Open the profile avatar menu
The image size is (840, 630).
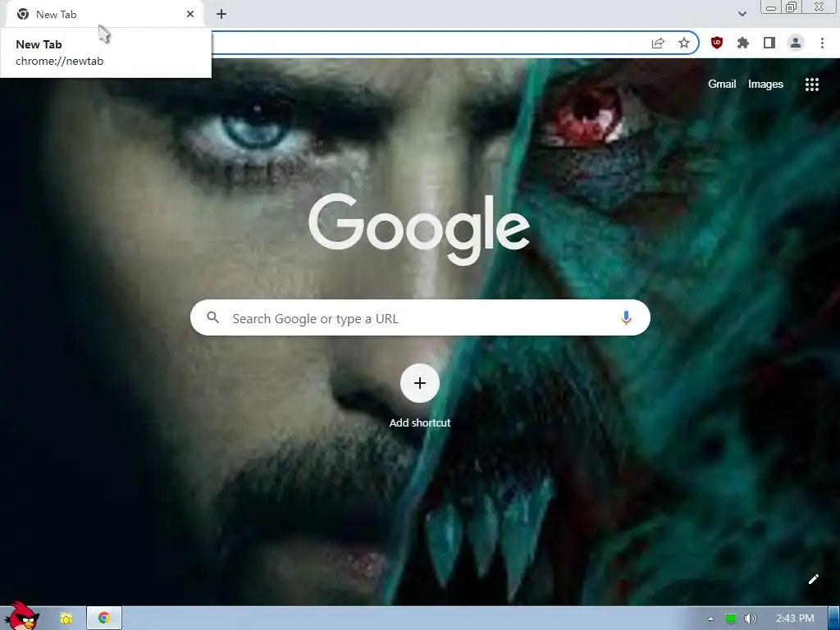[796, 43]
